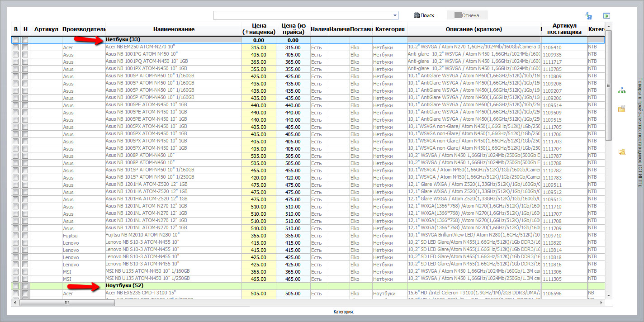Select the Acer NB EX5235 CMD-T3100 15" cell

pos(174,294)
